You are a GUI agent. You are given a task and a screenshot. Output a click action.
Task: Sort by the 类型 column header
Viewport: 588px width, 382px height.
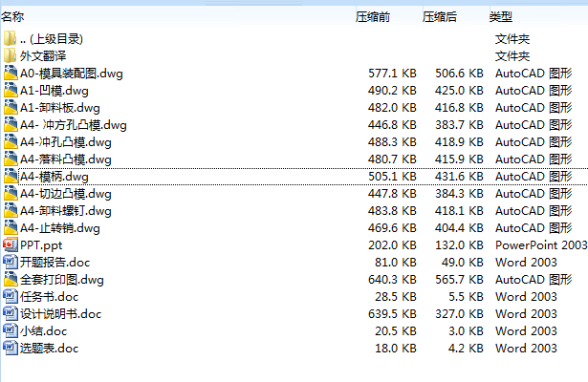point(501,17)
